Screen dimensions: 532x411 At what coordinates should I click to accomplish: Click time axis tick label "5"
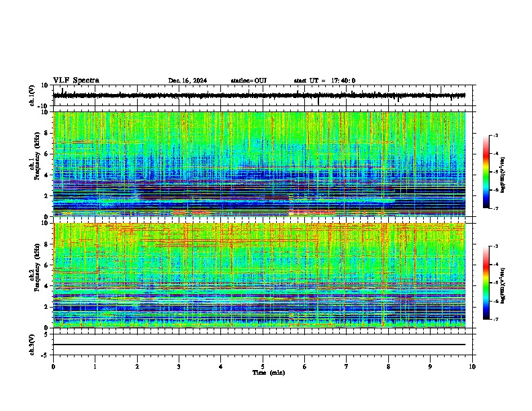pos(263,367)
